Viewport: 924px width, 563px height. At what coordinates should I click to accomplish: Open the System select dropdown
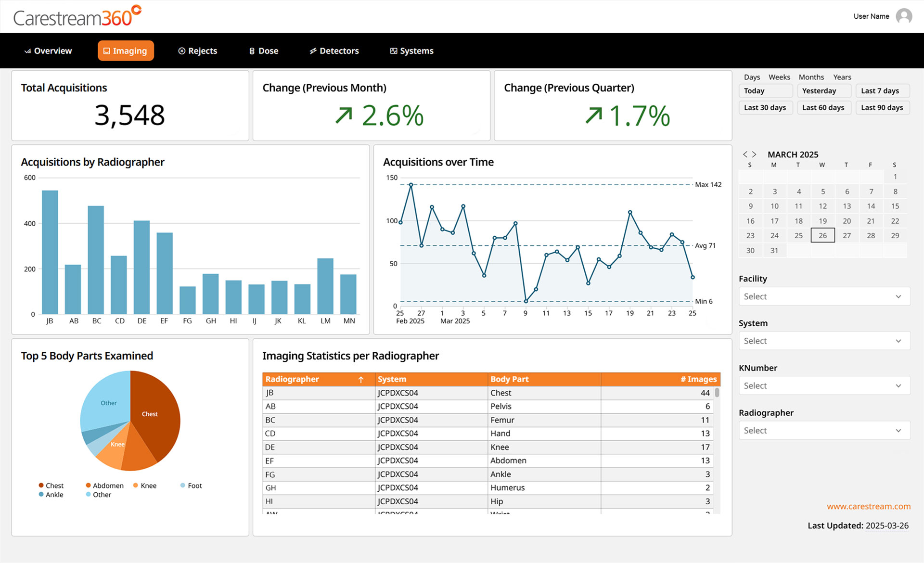pyautogui.click(x=824, y=341)
